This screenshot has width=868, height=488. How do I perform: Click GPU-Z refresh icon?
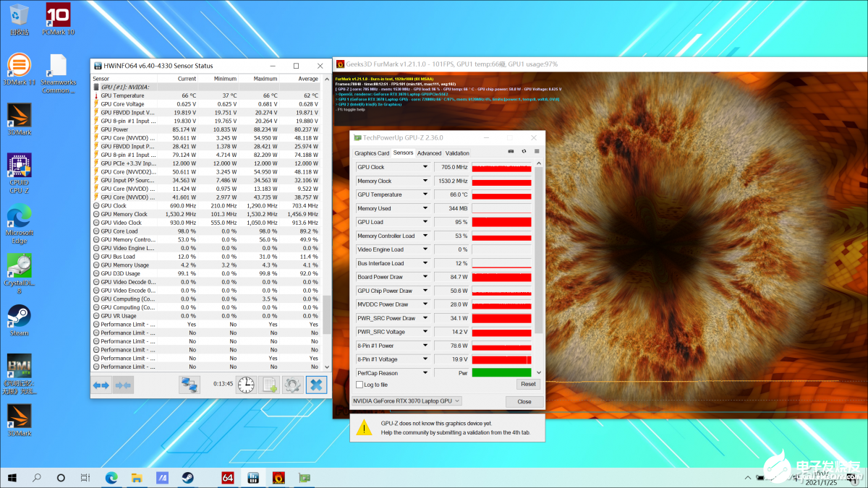point(524,152)
